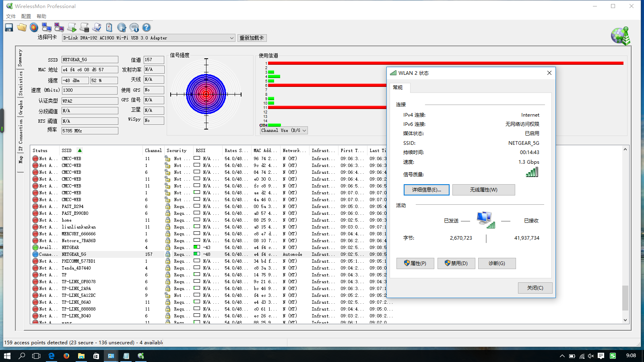644x362 pixels.
Task: Click the scroll with blue checkmark icon
Action: 97,27
